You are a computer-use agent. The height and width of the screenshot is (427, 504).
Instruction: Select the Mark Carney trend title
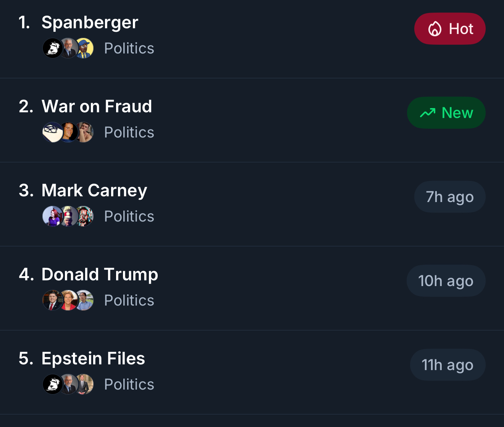[94, 191]
